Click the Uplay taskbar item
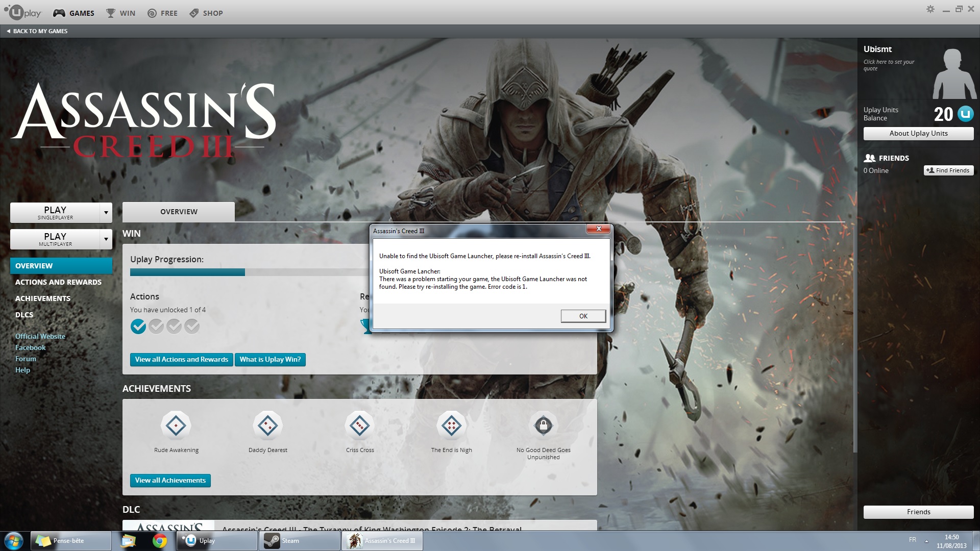The image size is (980, 551). tap(217, 541)
